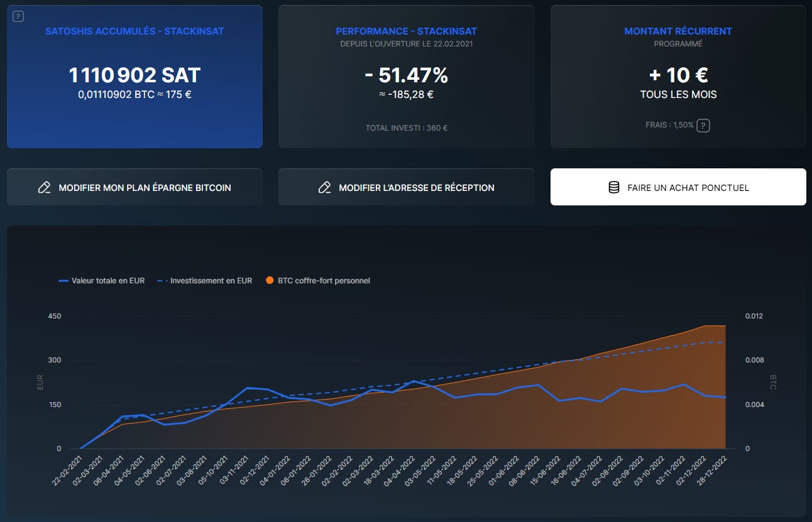812x522 pixels.
Task: Click the pencil icon beside Modifier mon plan épargne
Action: coord(44,187)
